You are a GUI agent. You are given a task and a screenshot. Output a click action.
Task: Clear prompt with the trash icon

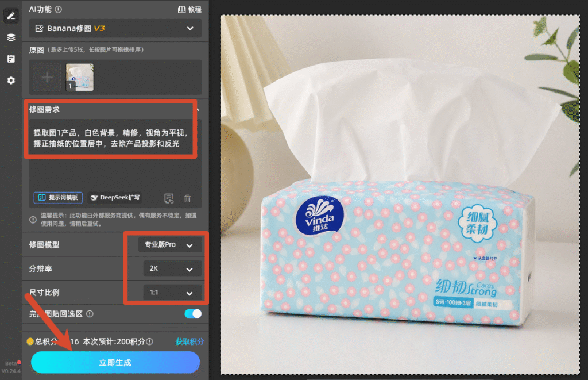(188, 198)
